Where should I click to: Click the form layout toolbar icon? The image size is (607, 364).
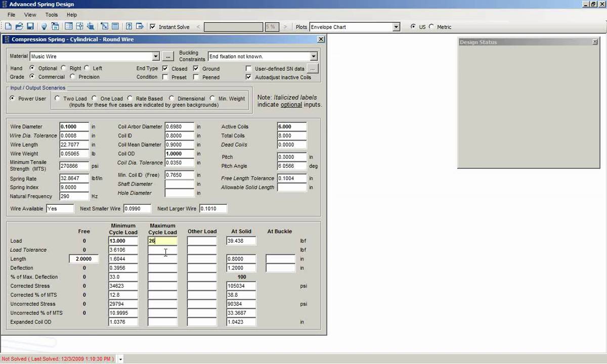coord(68,27)
